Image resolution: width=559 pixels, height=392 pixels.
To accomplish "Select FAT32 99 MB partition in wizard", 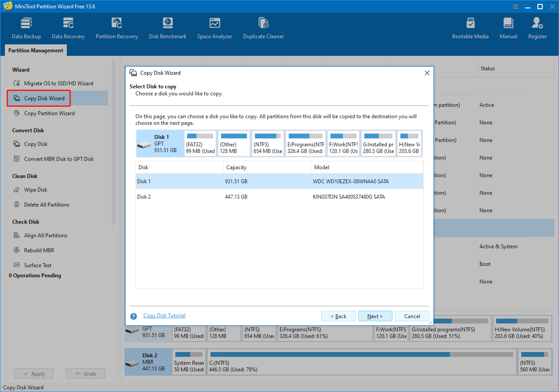I will tap(200, 144).
